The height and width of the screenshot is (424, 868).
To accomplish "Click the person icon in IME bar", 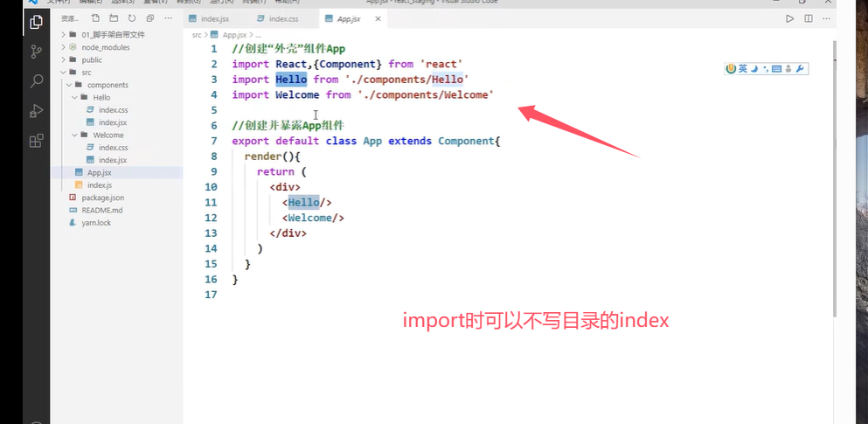I will tap(788, 69).
